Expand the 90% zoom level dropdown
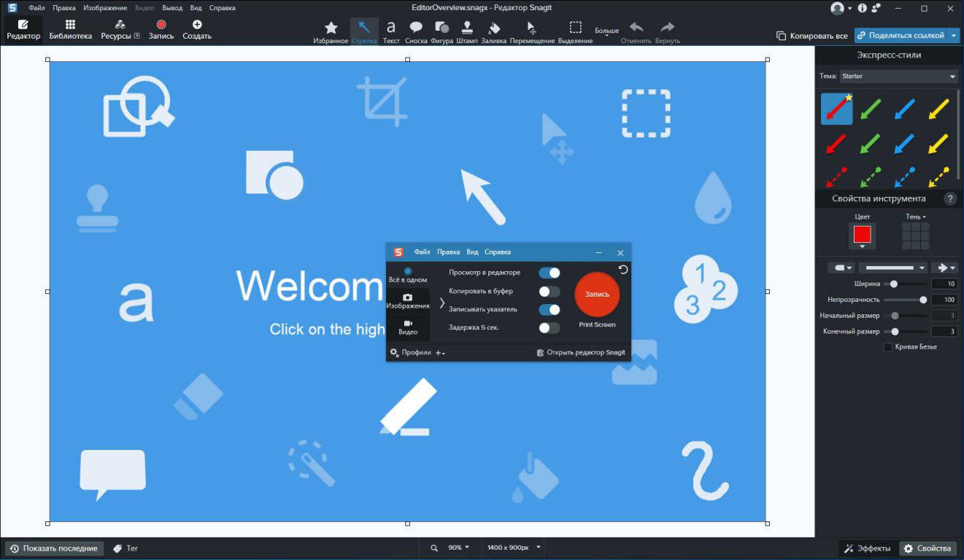The image size is (964, 560). tap(459, 548)
